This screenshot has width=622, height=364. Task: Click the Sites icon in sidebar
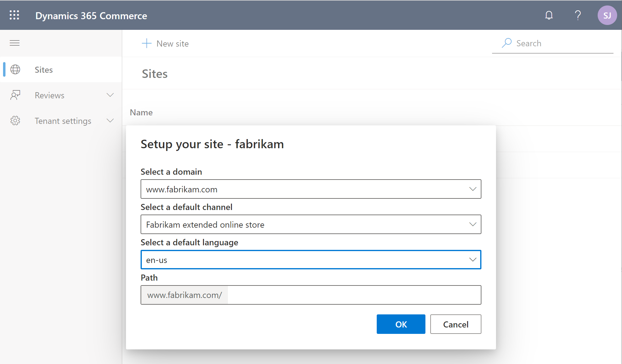(x=15, y=69)
